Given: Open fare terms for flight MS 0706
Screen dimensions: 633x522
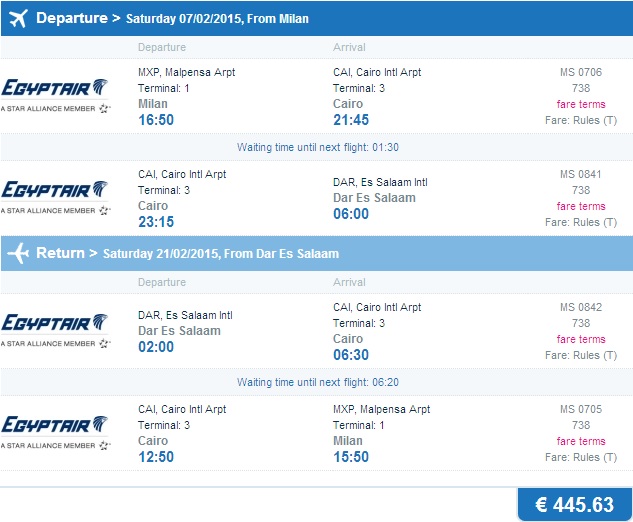Looking at the screenshot, I should pos(581,104).
